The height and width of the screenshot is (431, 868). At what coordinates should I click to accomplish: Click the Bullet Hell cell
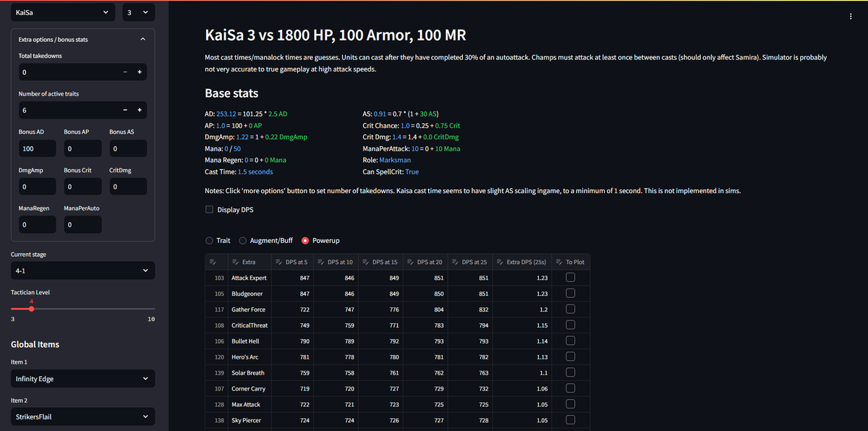click(x=248, y=341)
